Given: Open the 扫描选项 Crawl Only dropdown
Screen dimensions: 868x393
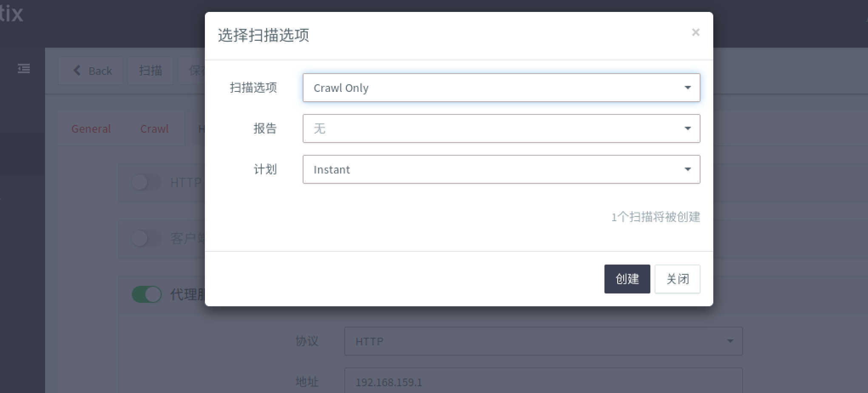Looking at the screenshot, I should [x=501, y=88].
